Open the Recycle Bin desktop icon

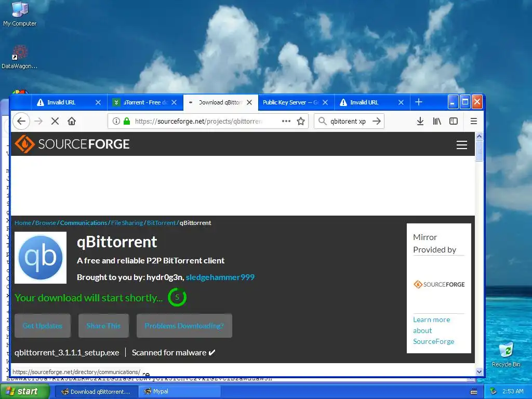tap(506, 355)
